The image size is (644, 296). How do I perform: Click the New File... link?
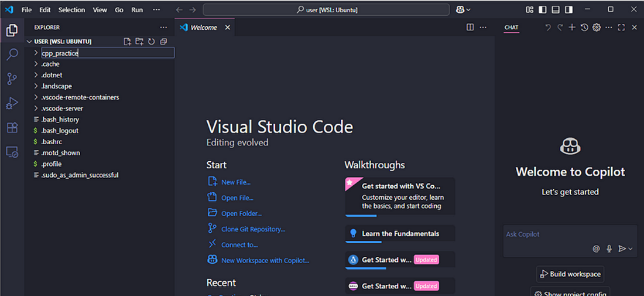tap(236, 182)
